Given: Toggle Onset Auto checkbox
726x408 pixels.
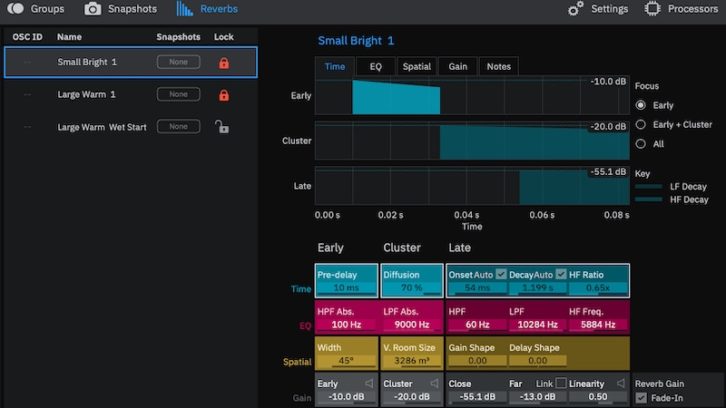Looking at the screenshot, I should [x=501, y=274].
